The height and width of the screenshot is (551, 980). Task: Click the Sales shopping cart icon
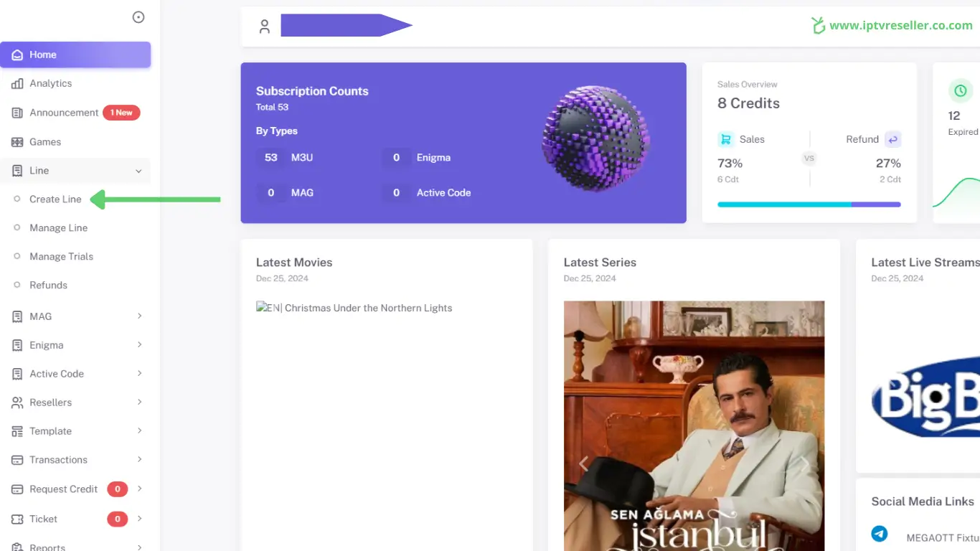[x=725, y=139]
